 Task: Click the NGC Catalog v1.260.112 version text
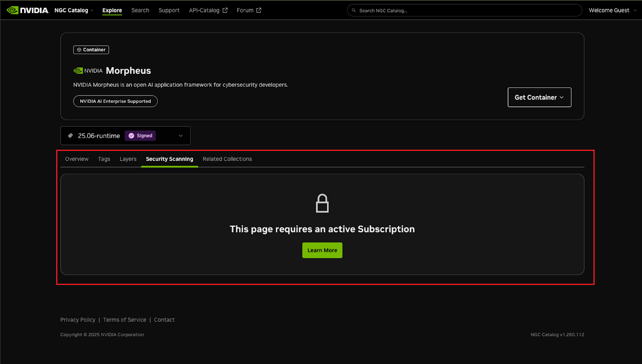coord(557,335)
